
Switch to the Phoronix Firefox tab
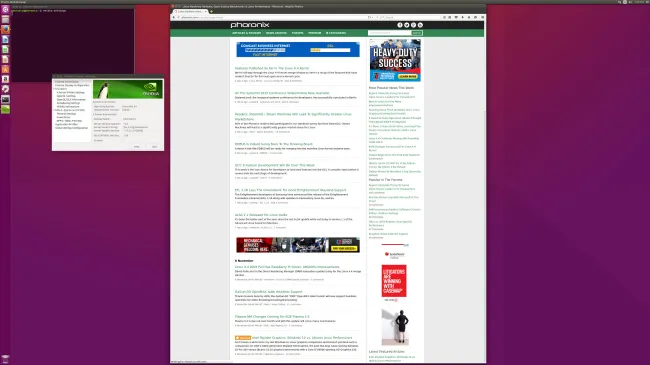[x=191, y=12]
